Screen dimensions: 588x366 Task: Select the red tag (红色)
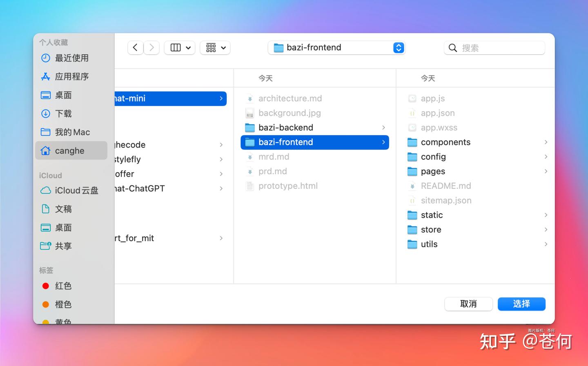pyautogui.click(x=63, y=286)
